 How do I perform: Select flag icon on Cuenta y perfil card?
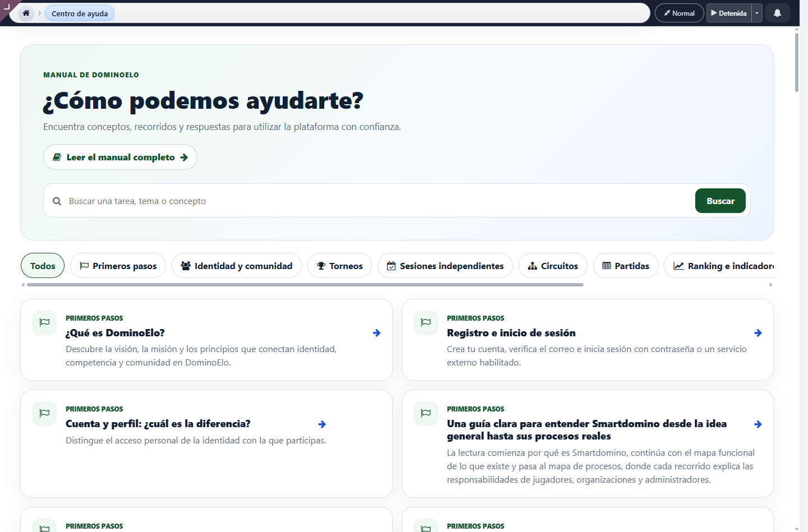click(x=44, y=413)
